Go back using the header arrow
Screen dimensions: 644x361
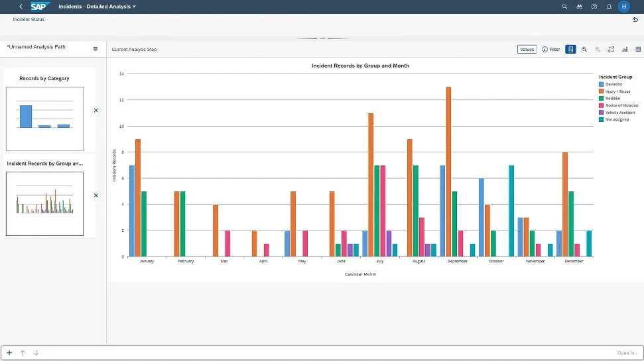tap(21, 7)
